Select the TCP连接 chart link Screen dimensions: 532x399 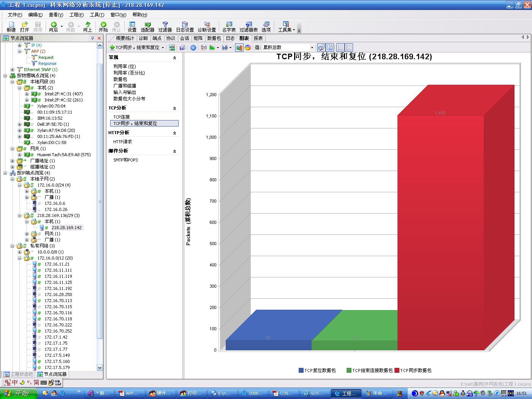tap(122, 117)
